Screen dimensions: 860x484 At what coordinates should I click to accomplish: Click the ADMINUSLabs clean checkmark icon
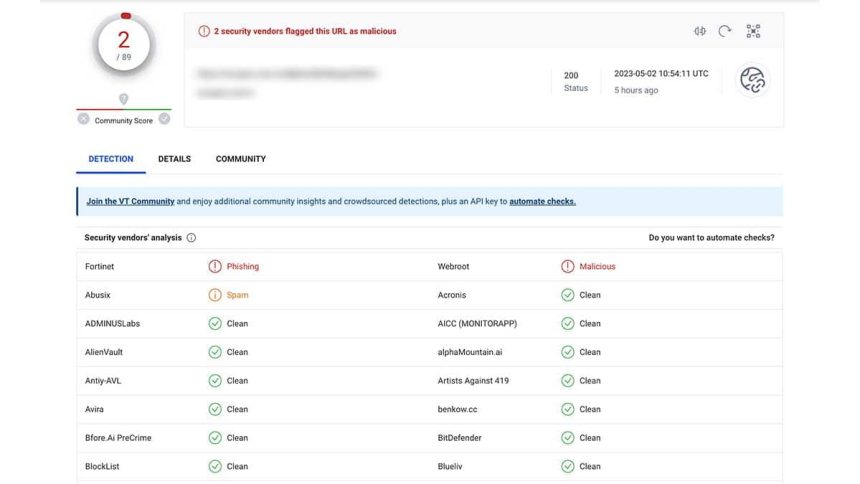[x=215, y=323]
